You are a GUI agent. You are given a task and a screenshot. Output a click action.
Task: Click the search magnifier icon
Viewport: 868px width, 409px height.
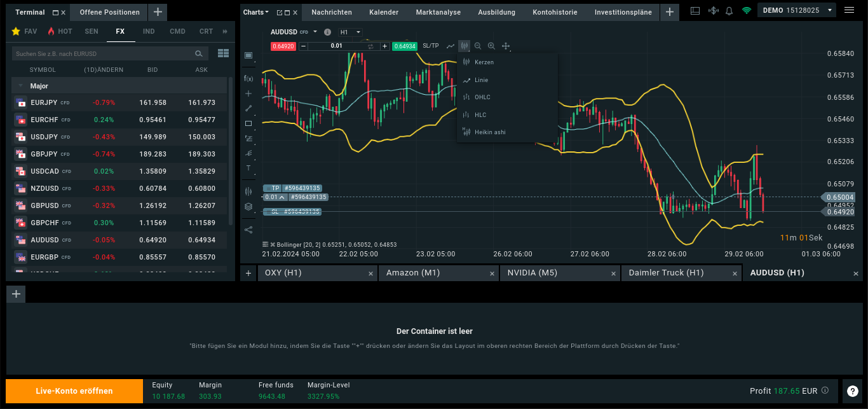point(199,54)
